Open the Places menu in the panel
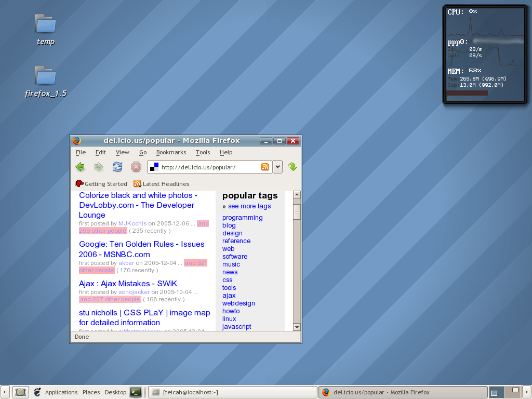532x399 pixels. coord(91,392)
